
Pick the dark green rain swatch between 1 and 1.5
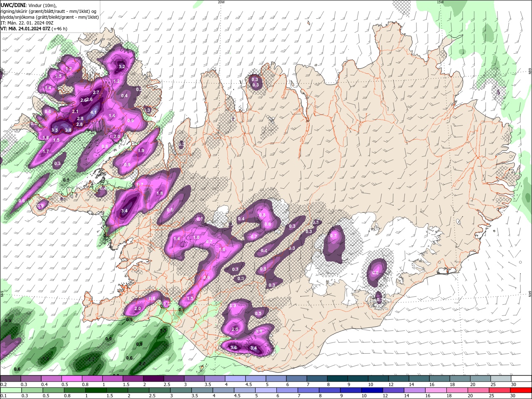tap(96, 390)
